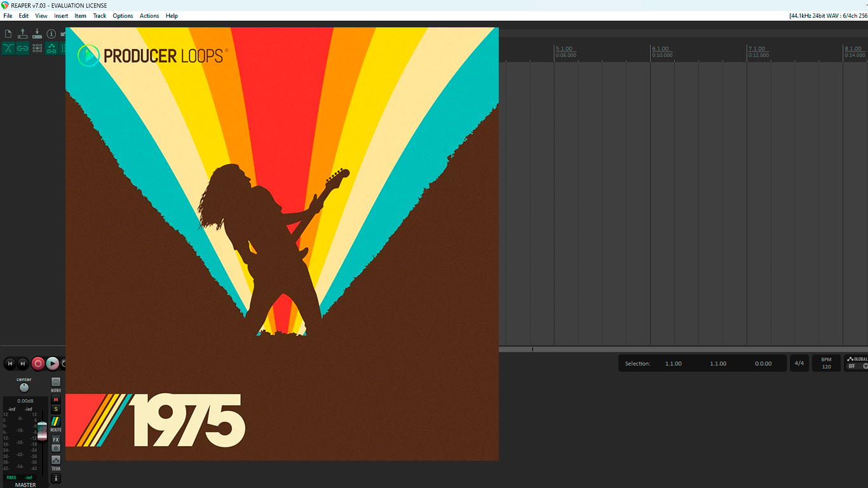Click the REAPER app icon in title bar

[5, 5]
